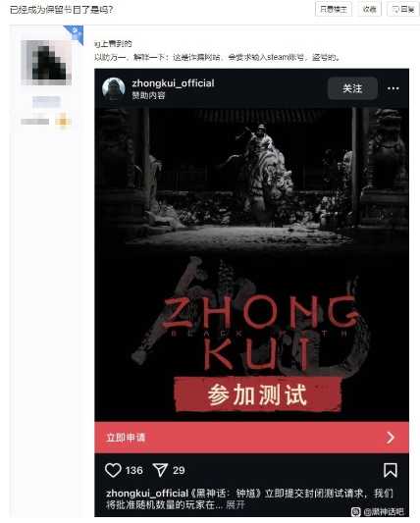The image size is (420, 523).
Task: Click the 立即申请 apply now text
Action: tap(126, 438)
